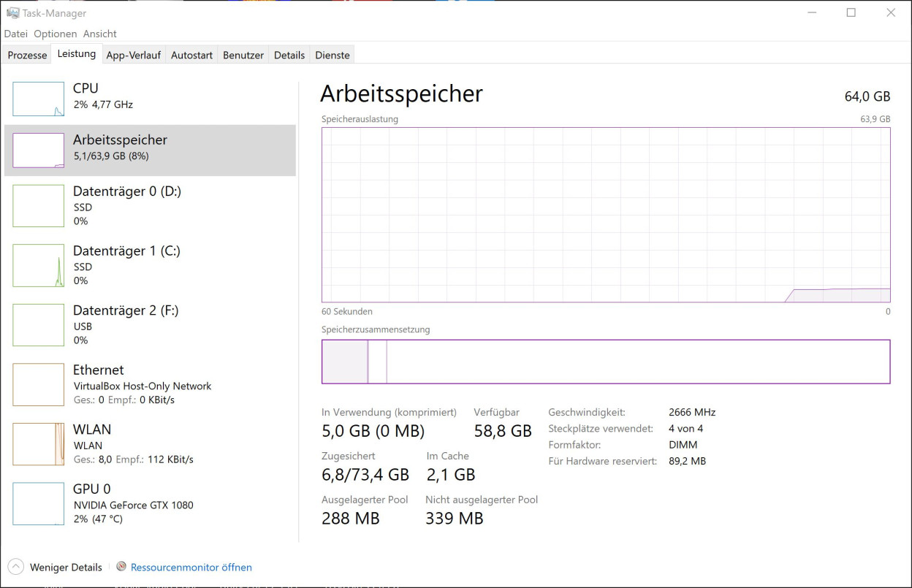Click the Speicherauslastung usage graph
This screenshot has width=912, height=588.
coord(606,215)
